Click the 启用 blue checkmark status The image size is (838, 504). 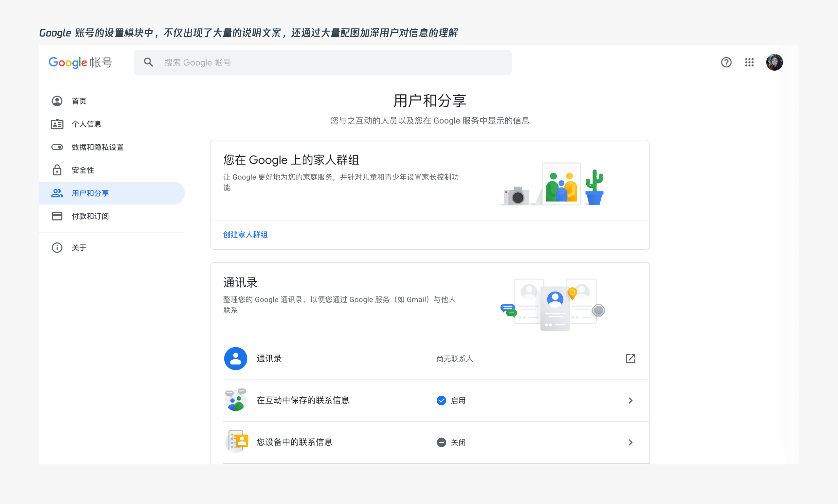(441, 401)
